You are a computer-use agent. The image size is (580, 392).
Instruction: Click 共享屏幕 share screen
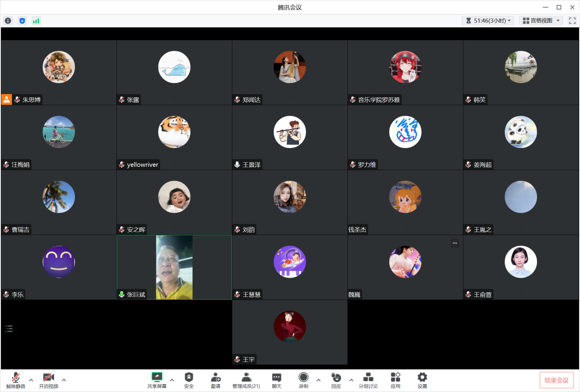click(157, 380)
